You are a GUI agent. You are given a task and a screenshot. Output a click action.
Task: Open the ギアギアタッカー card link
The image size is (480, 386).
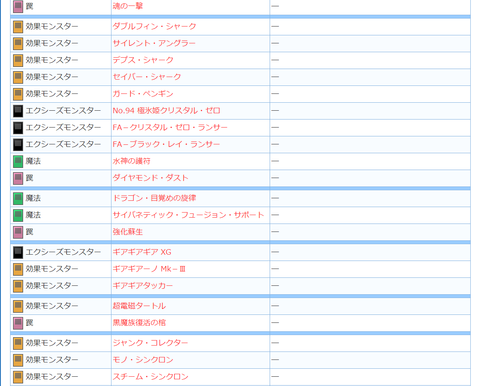pyautogui.click(x=143, y=285)
